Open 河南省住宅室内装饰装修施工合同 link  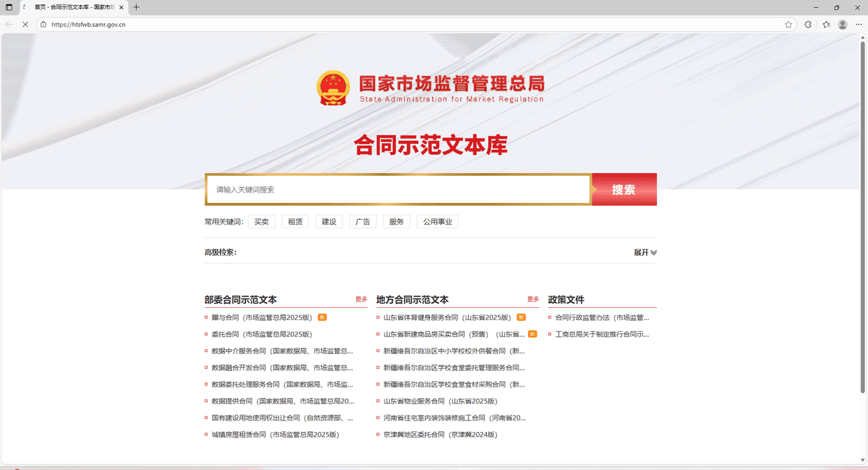pos(454,418)
